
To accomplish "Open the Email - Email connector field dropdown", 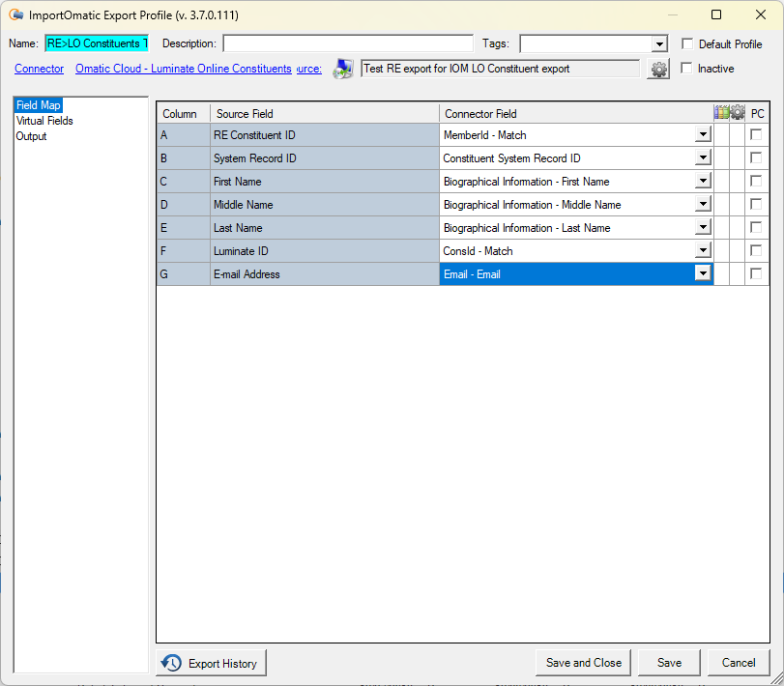I will pyautogui.click(x=703, y=273).
